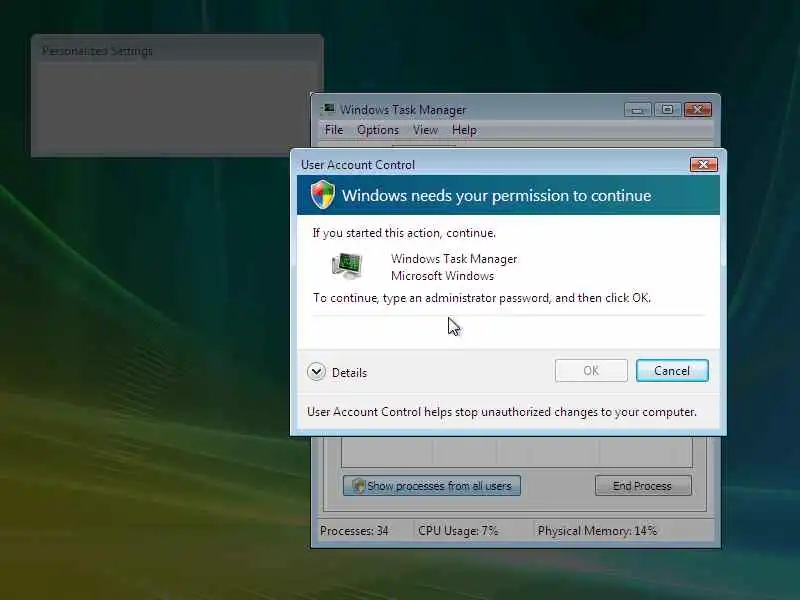Open the View menu in Task Manager

tap(426, 130)
